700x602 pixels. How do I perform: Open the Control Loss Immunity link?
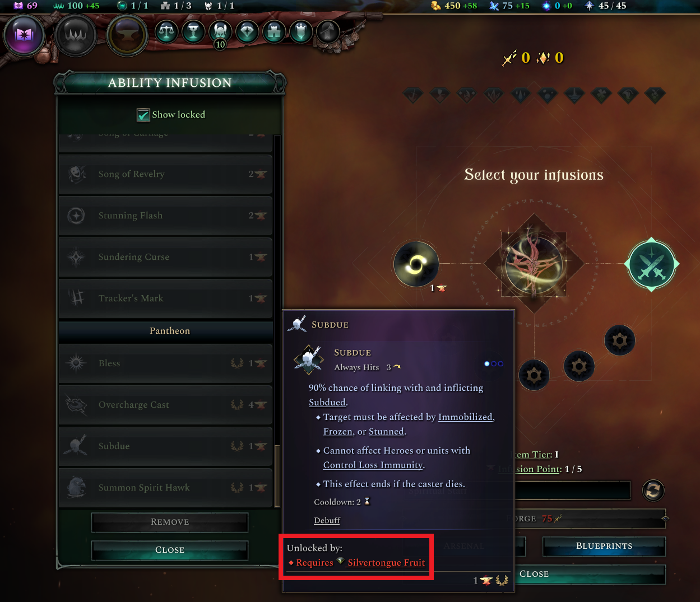point(373,465)
